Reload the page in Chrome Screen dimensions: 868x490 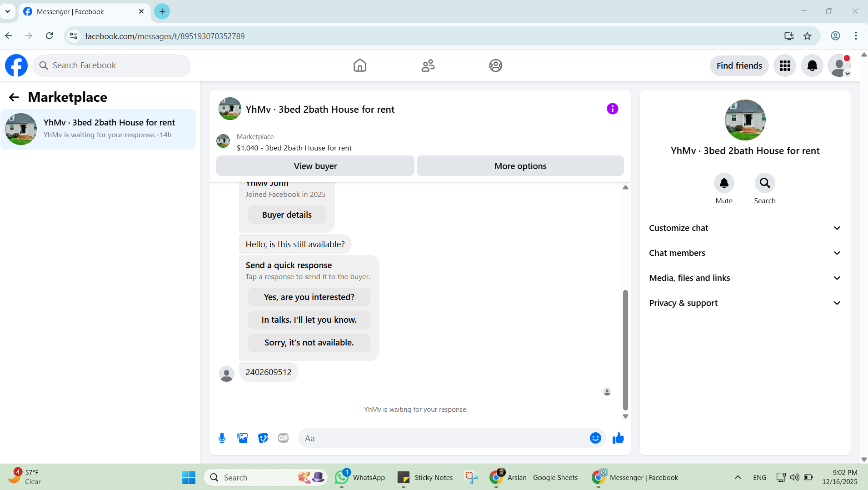coord(50,36)
